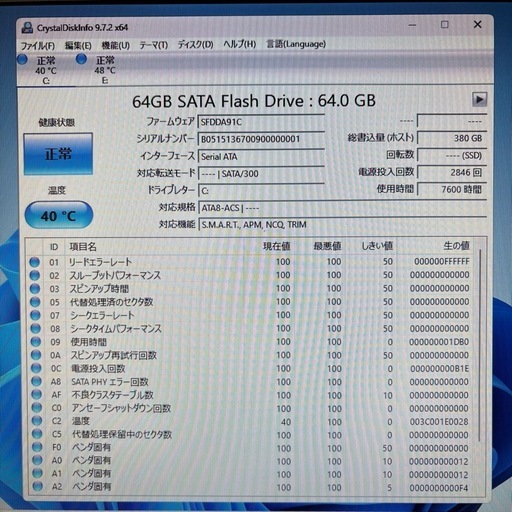The height and width of the screenshot is (512, 512).
Task: Select the raw value 003C001E0028
Action: [439, 422]
